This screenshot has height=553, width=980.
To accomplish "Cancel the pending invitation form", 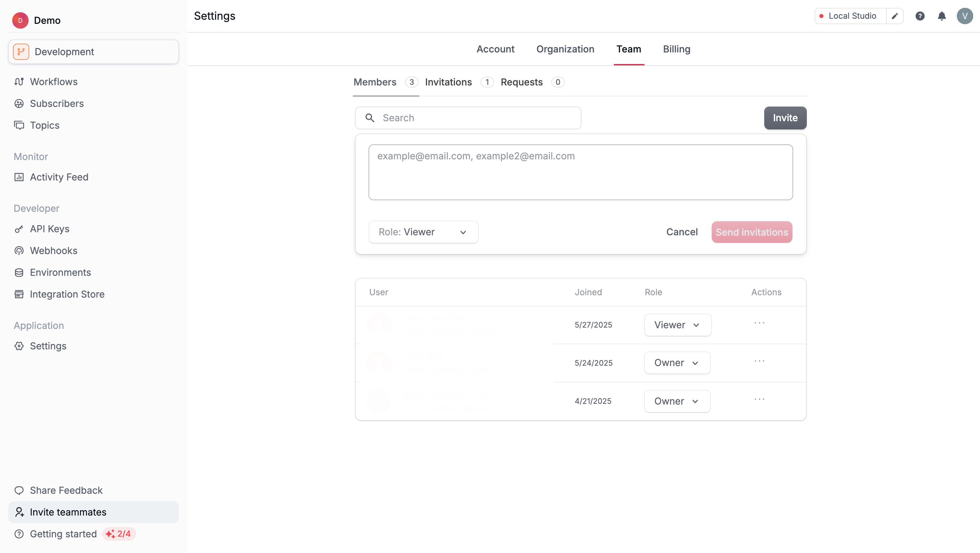I will [x=682, y=232].
